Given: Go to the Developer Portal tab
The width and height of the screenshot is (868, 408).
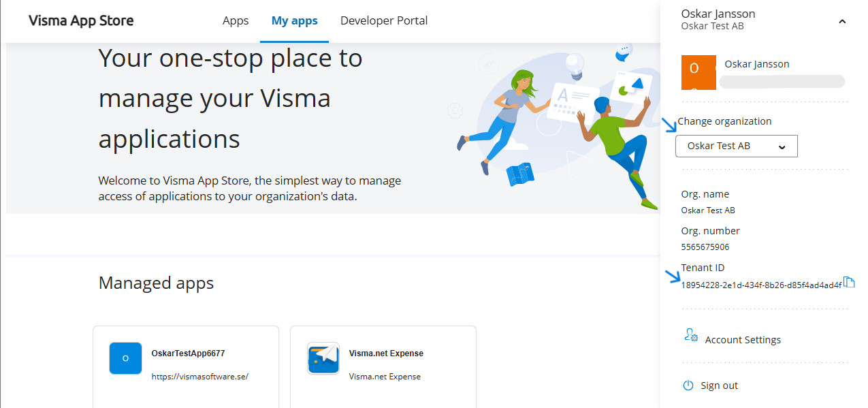Looking at the screenshot, I should coord(384,20).
